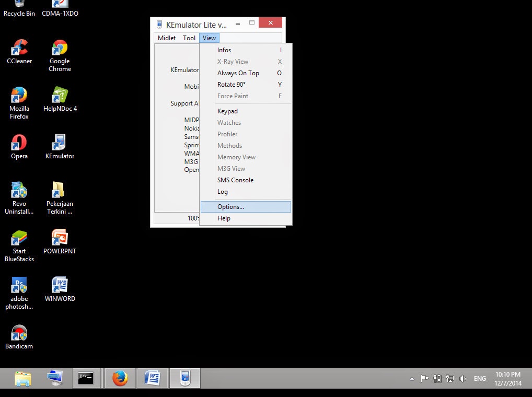Open the clock showing 10:10 PM

(508, 378)
